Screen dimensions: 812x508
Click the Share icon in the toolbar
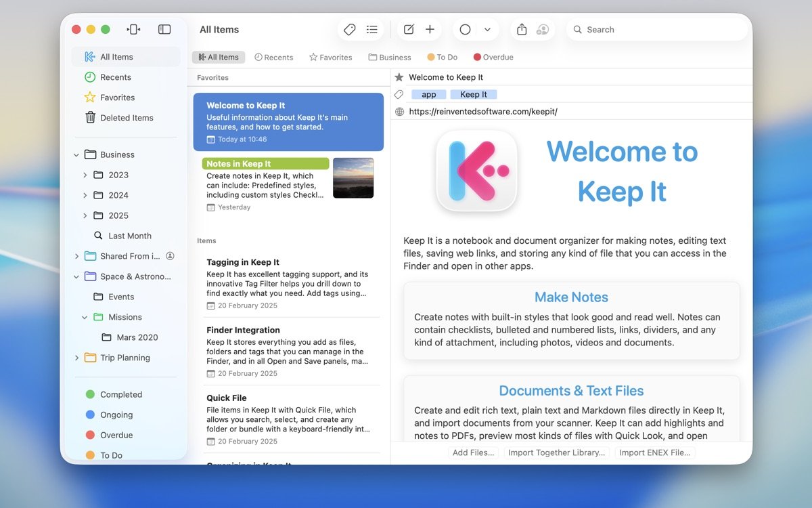pyautogui.click(x=521, y=29)
